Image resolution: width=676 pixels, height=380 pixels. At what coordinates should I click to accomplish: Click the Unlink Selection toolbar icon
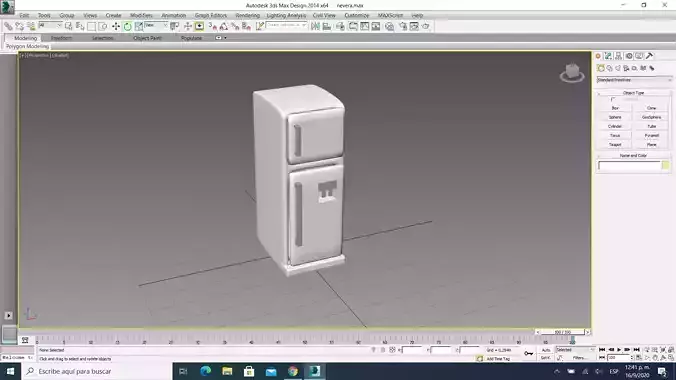tap(19, 26)
